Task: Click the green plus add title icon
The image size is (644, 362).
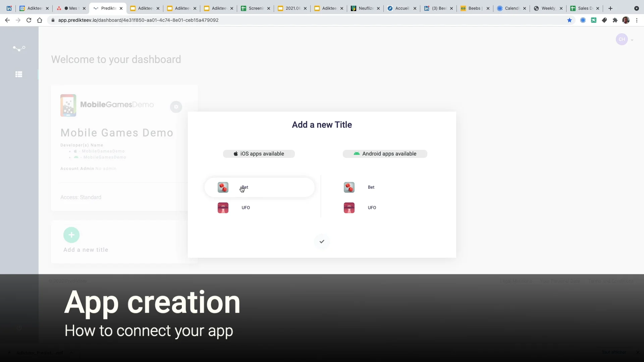Action: [71, 235]
